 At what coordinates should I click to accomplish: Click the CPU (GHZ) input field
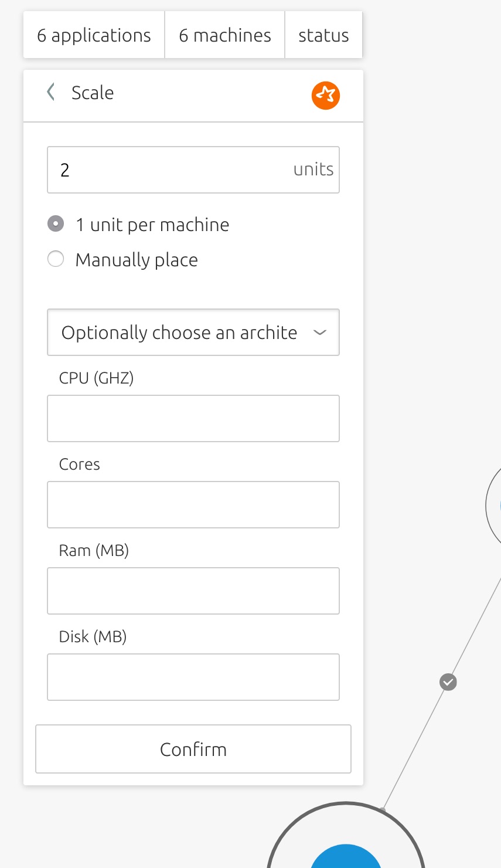(x=193, y=418)
